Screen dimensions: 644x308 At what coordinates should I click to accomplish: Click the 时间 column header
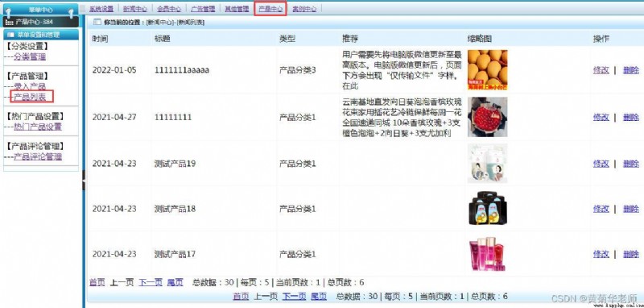[x=100, y=39]
